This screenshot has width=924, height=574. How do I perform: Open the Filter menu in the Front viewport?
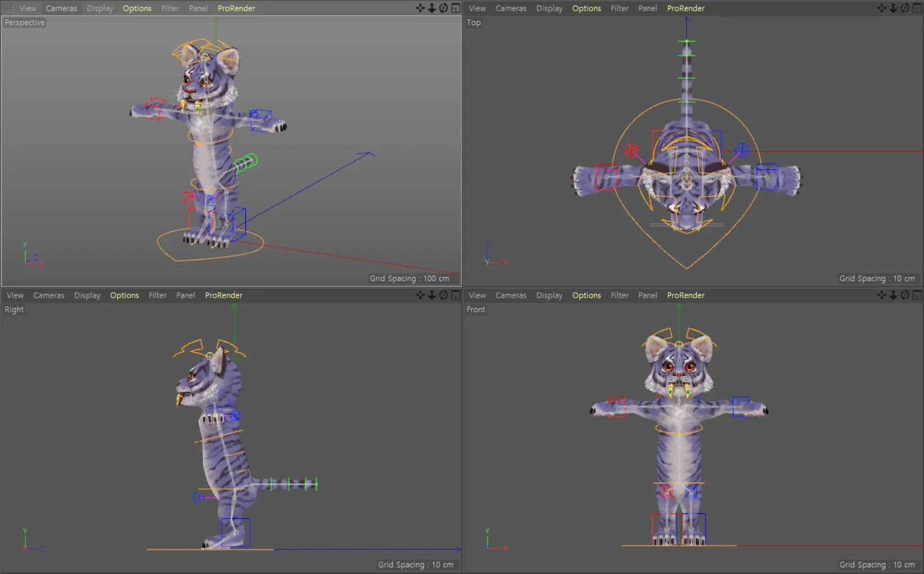click(620, 295)
